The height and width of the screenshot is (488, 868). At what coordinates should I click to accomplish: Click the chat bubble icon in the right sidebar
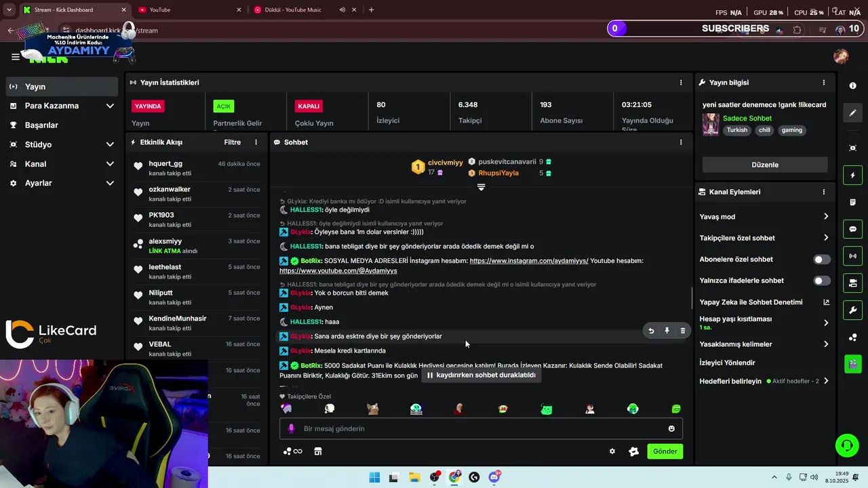(853, 229)
